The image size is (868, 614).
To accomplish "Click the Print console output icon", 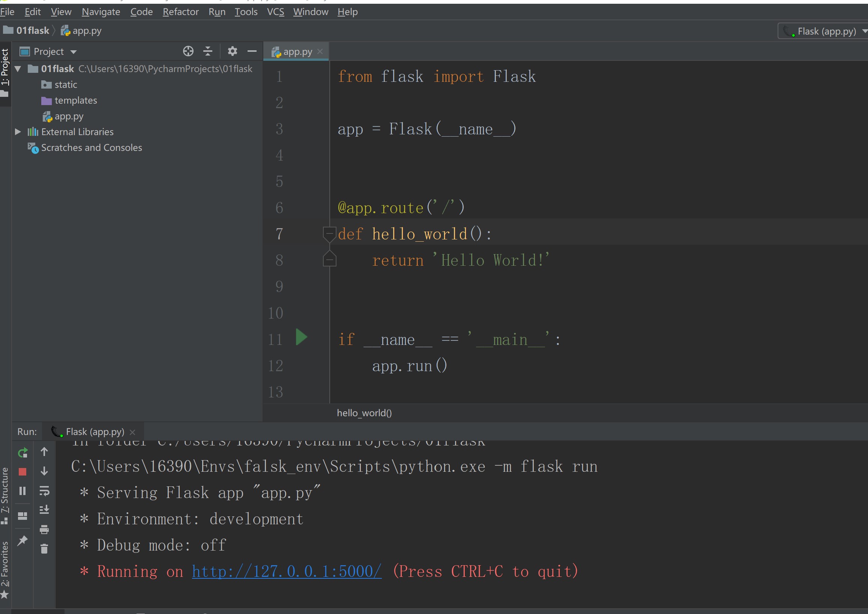I will [44, 529].
